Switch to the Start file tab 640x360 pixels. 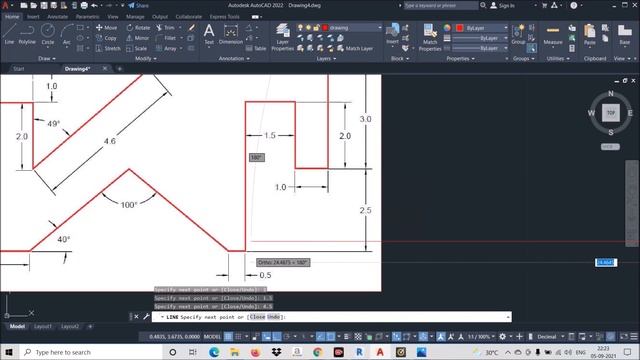tap(18, 69)
